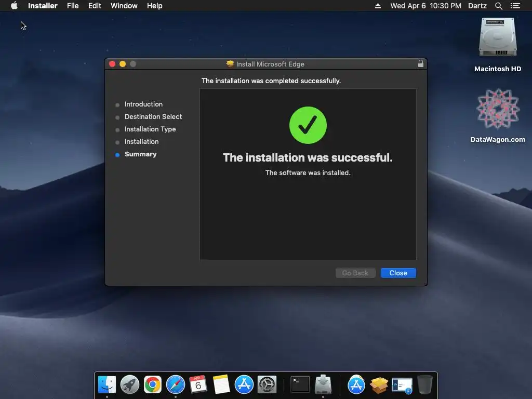Open the Window menu
Screen dimensions: 532x399
click(x=124, y=6)
